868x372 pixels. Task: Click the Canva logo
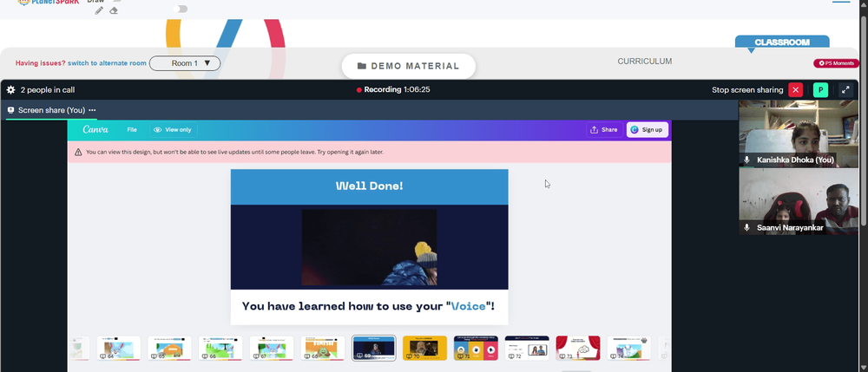click(x=95, y=129)
